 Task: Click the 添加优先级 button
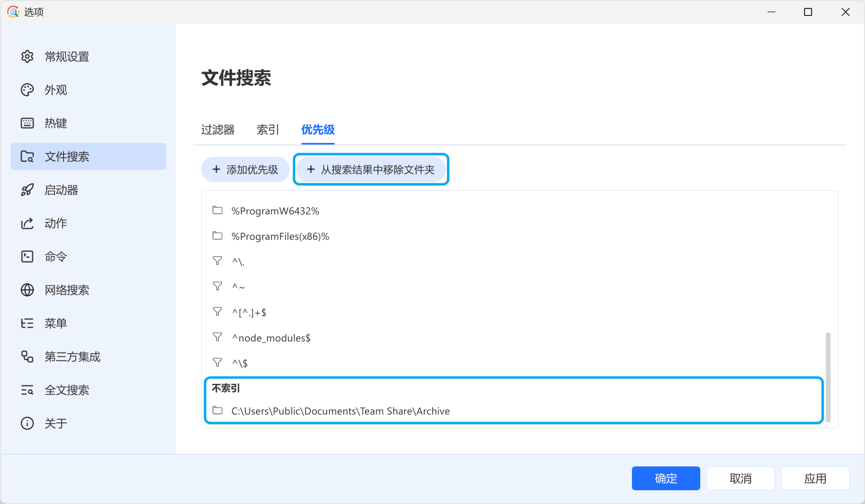[x=245, y=169]
